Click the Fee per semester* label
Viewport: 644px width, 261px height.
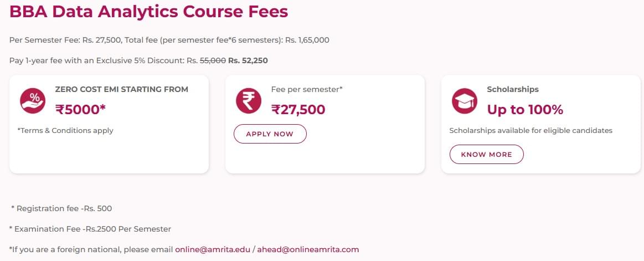click(307, 89)
